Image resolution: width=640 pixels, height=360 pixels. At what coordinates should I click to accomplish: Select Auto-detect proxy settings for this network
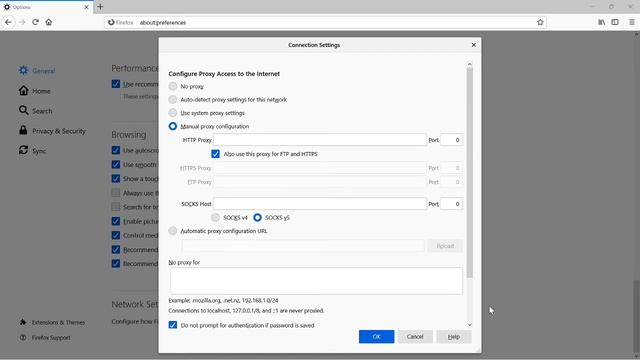[173, 100]
